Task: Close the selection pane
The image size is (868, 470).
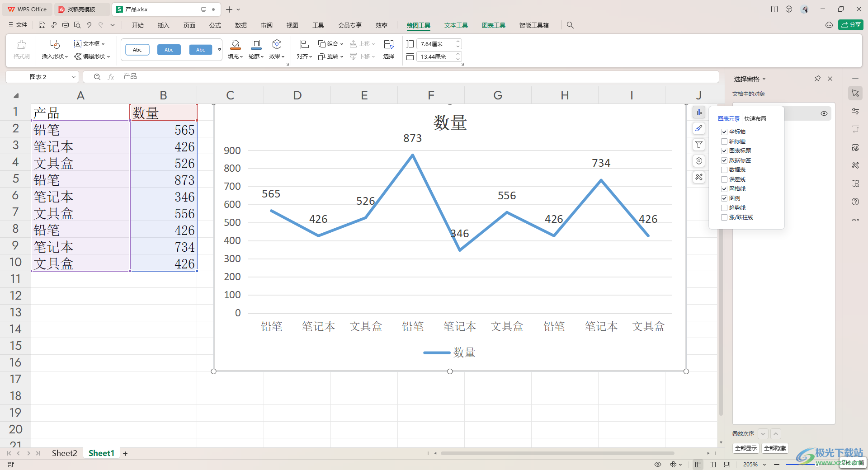Action: pyautogui.click(x=830, y=79)
